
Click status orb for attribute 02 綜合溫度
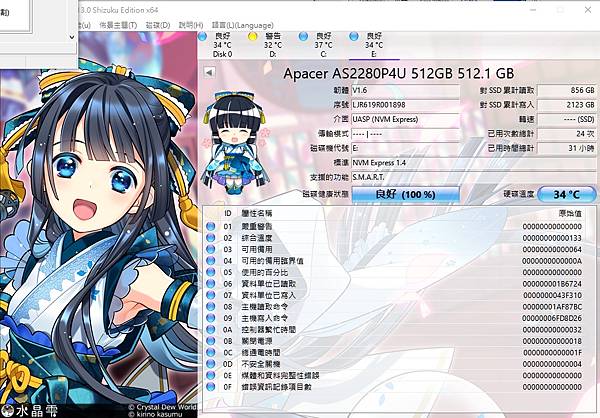(210, 238)
